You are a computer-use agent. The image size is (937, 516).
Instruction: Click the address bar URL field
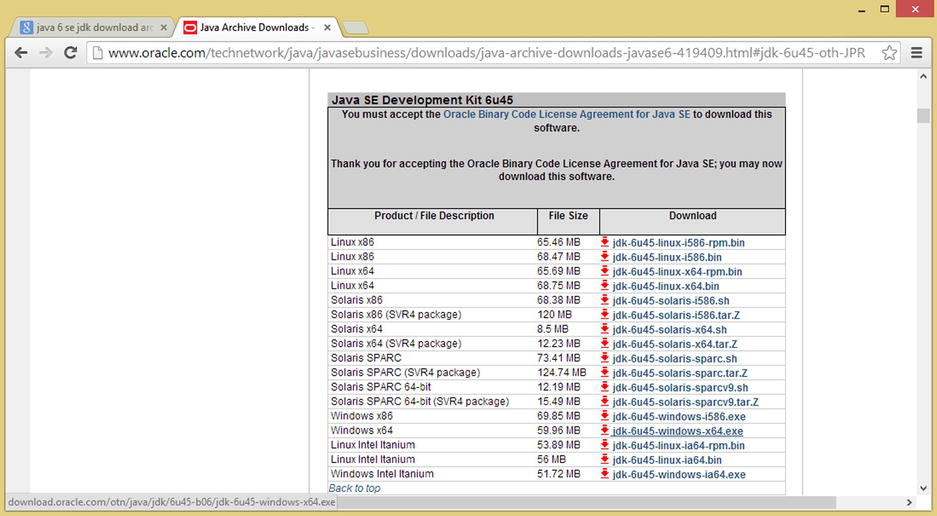point(486,53)
